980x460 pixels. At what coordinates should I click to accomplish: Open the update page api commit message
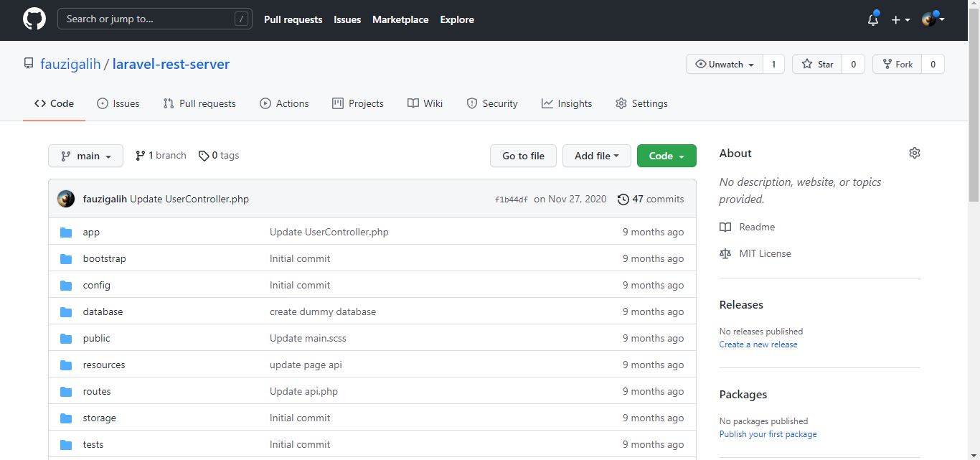pyautogui.click(x=306, y=365)
